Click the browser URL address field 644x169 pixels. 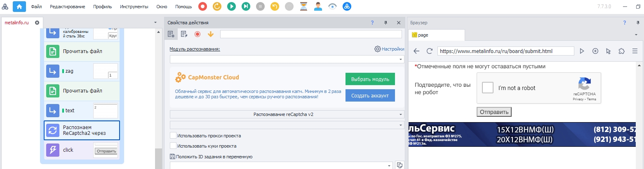505,51
